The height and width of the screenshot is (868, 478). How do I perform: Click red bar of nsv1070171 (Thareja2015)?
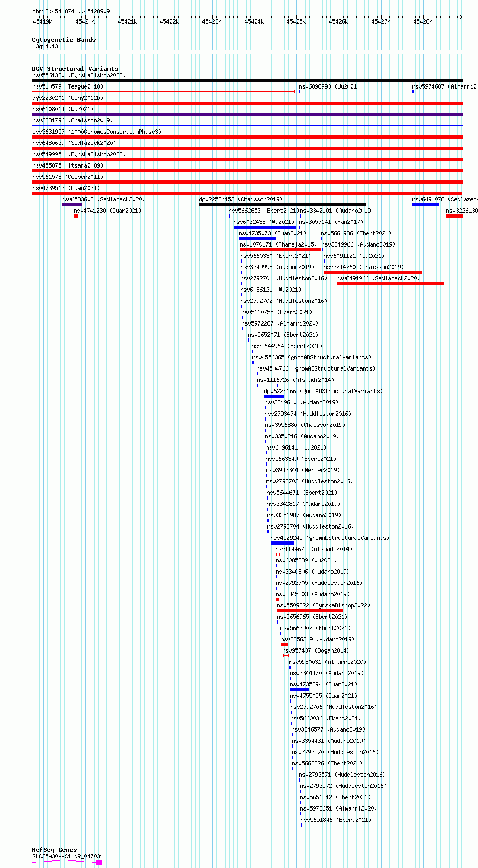tap(280, 250)
